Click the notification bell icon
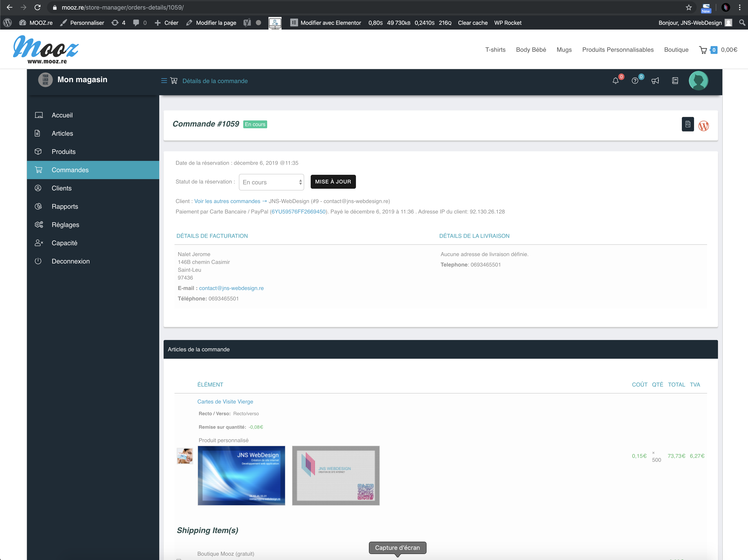The height and width of the screenshot is (560, 748). 616,81
